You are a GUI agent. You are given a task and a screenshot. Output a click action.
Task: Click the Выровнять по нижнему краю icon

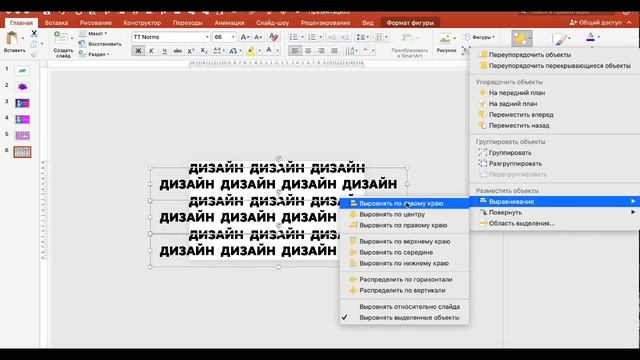pyautogui.click(x=353, y=263)
